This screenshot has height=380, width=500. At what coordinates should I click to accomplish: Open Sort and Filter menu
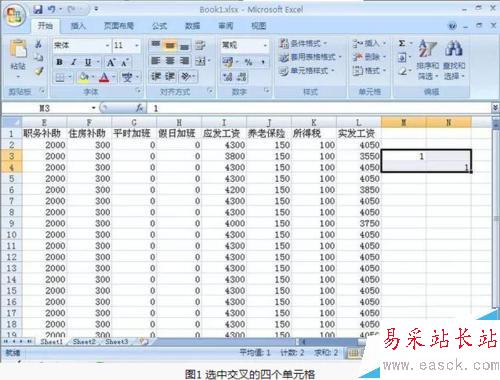pyautogui.click(x=428, y=60)
